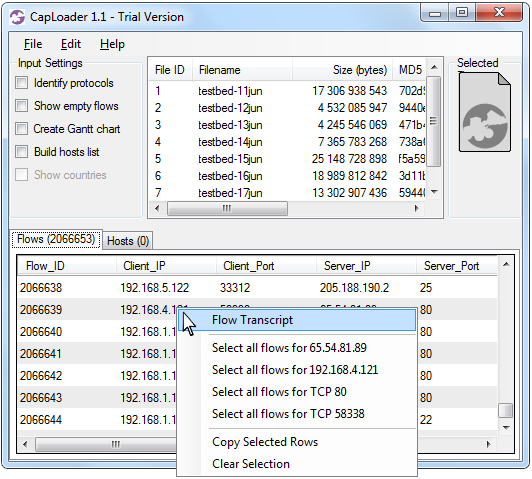Click flows list vertical scrollbar thumb
The width and height of the screenshot is (532, 479).
pos(506,410)
